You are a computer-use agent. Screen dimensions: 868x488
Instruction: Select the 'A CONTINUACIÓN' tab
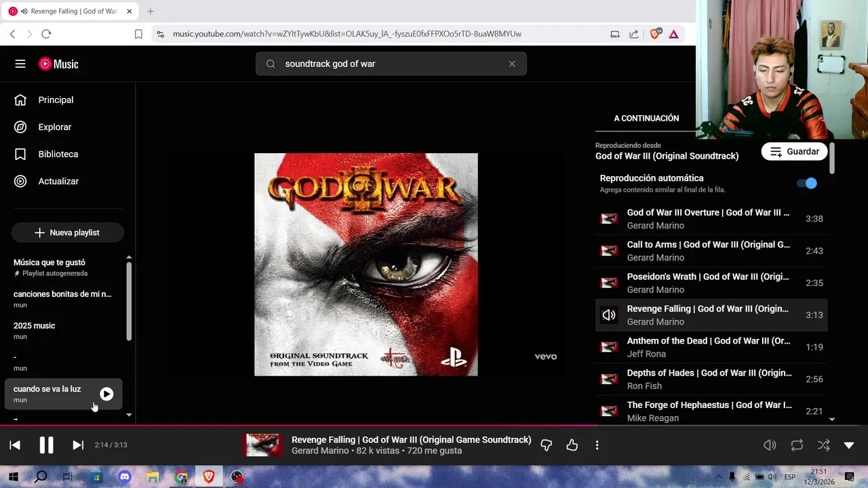pyautogui.click(x=646, y=118)
